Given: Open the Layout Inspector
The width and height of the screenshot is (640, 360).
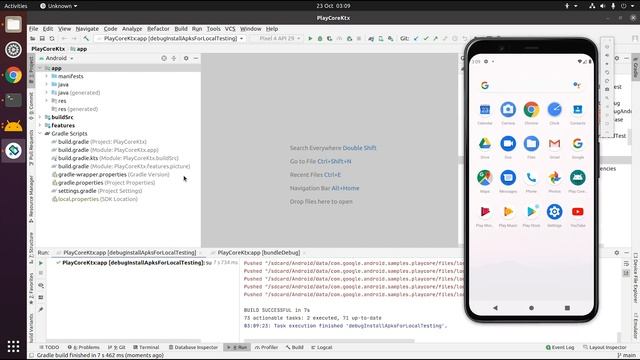Looking at the screenshot, I should [605, 347].
